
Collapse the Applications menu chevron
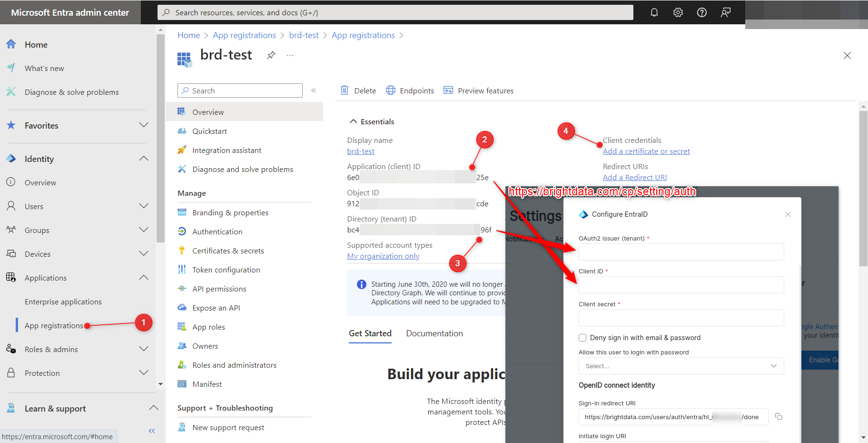coord(144,278)
